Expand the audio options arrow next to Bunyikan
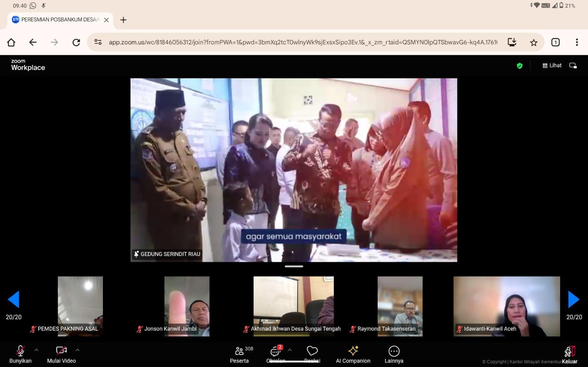This screenshot has height=367, width=588. tap(36, 350)
